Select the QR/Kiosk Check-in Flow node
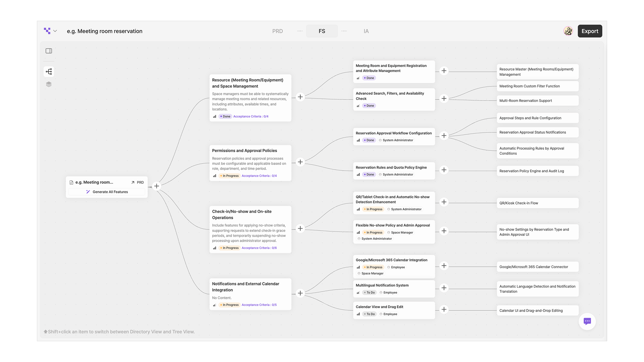 pos(537,203)
